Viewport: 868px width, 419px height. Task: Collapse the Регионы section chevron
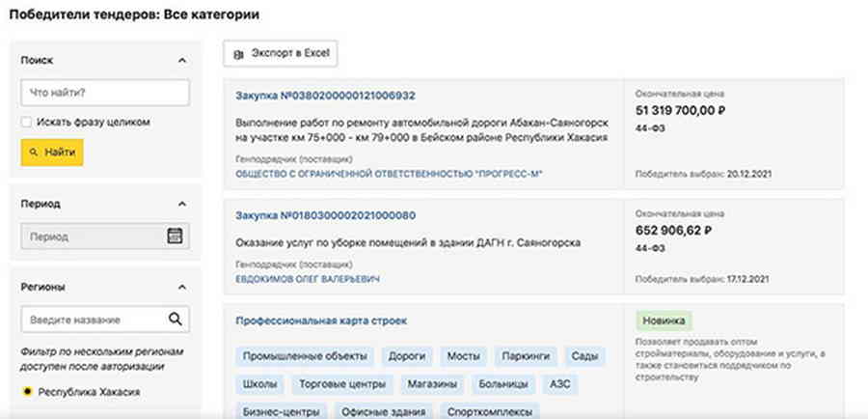[x=182, y=287]
